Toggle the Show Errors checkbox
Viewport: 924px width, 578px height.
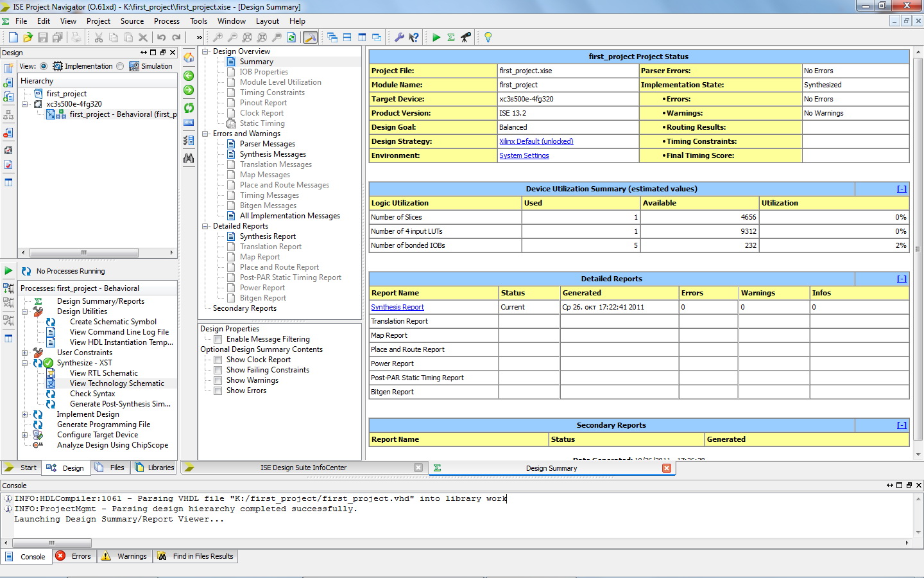pos(218,390)
